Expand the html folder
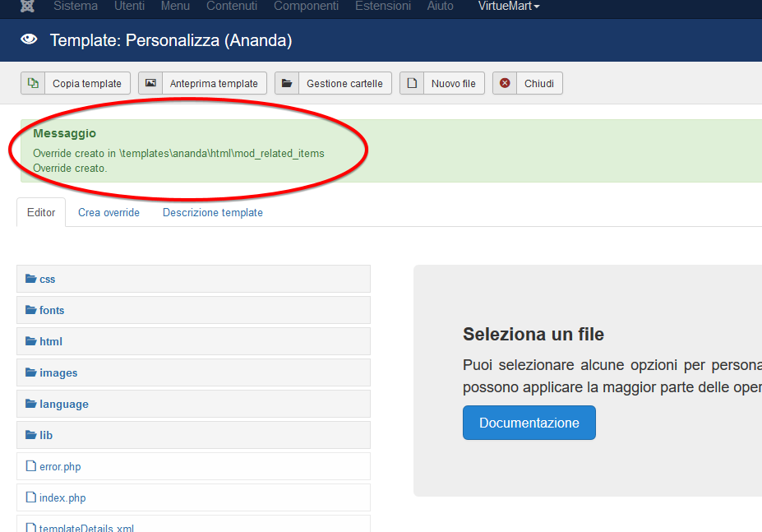 coord(193,341)
